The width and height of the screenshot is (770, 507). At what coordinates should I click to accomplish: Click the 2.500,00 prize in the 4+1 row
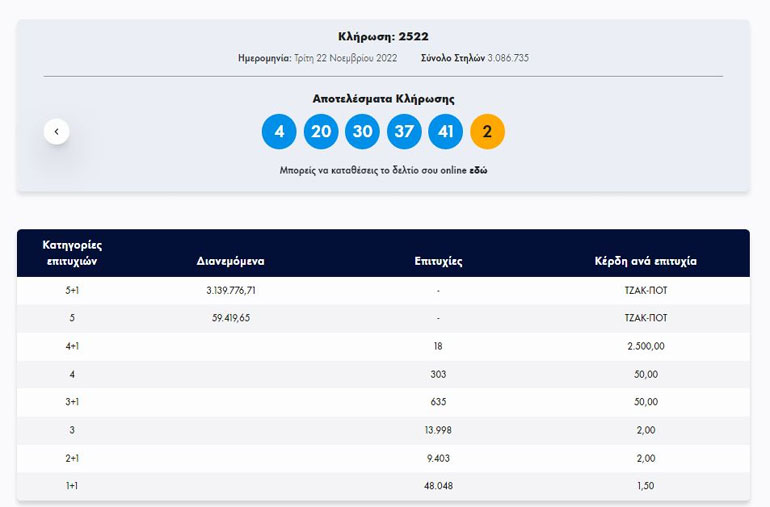[645, 346]
